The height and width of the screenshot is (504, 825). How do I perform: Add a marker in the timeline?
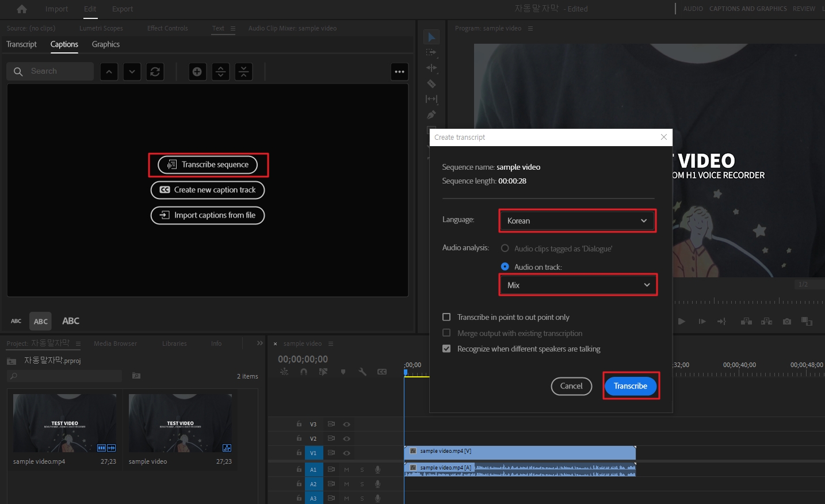[343, 372]
